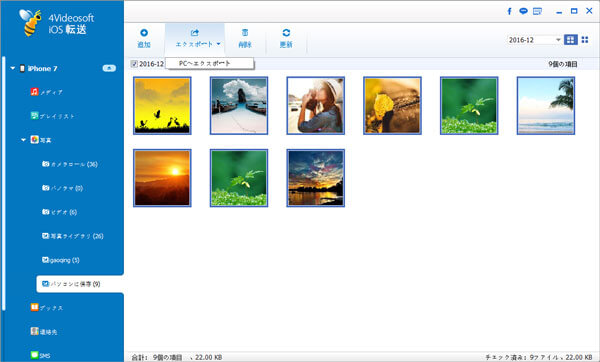Select the green sprout thumbnail in second row
Viewport: 600px width, 362px height.
pyautogui.click(x=239, y=178)
